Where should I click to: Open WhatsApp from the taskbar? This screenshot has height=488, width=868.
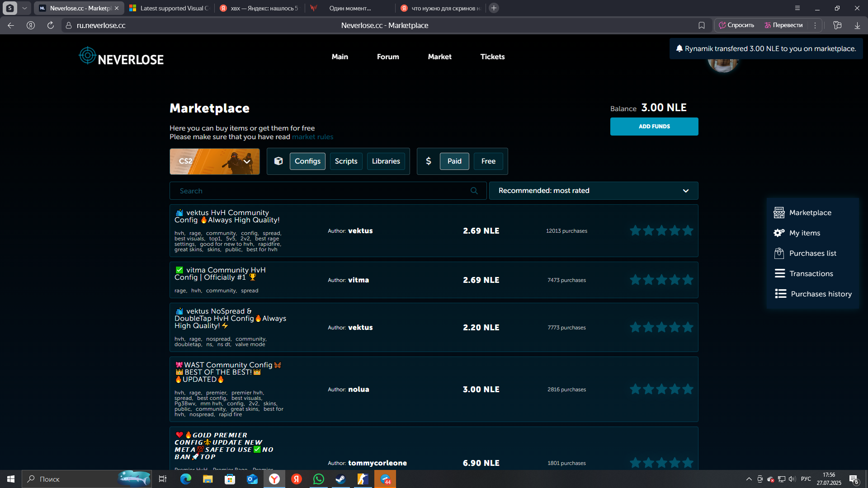(318, 479)
